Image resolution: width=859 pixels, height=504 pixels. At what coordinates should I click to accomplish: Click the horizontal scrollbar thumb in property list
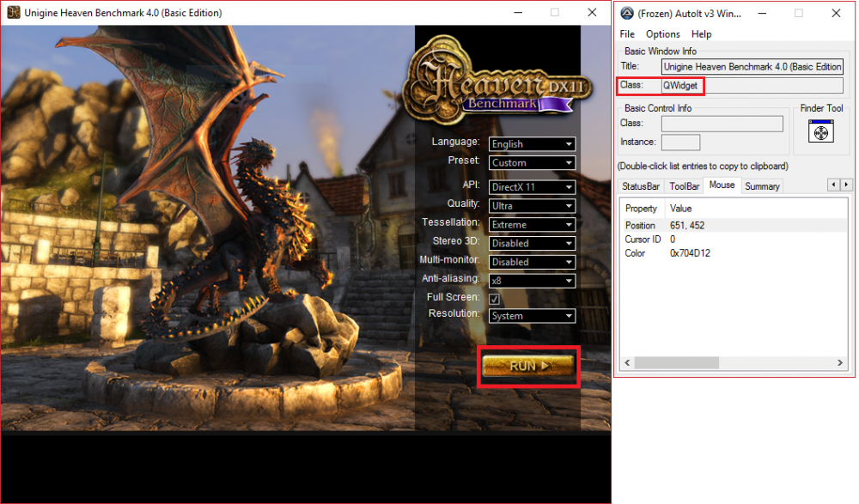pos(677,362)
